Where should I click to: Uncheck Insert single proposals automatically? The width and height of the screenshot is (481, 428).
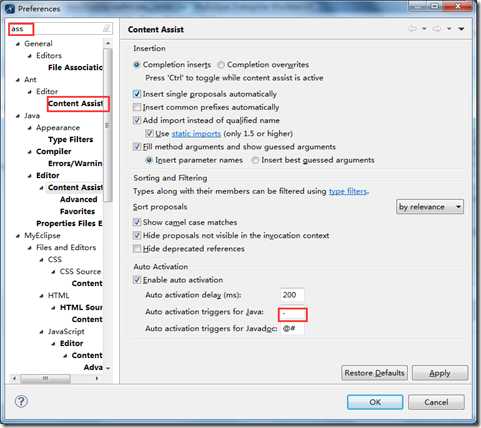(137, 94)
